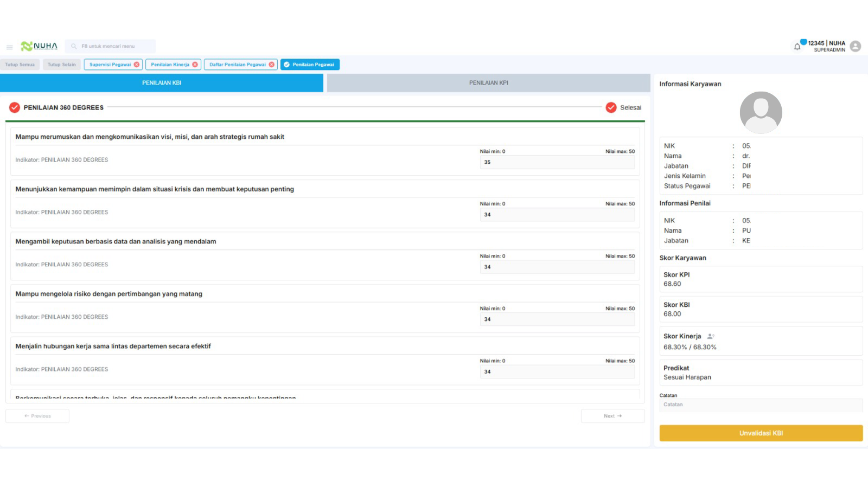Click the Previous button
This screenshot has height=488, width=868.
37,416
